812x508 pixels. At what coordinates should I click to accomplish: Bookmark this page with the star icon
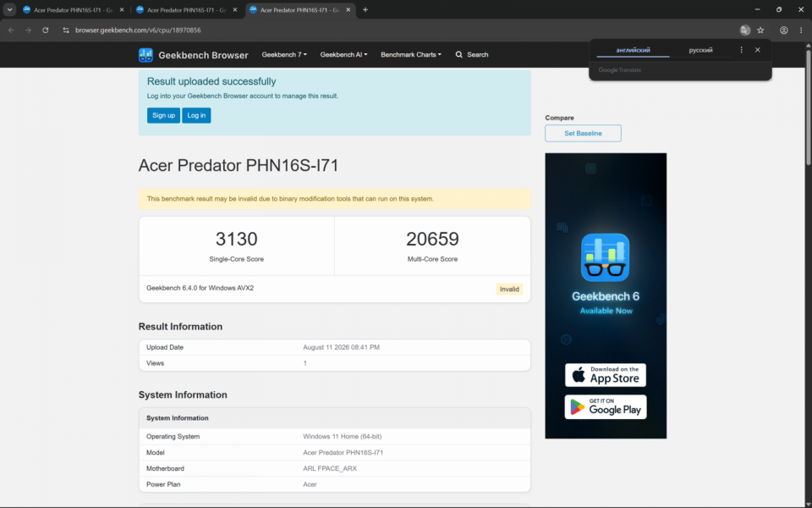coord(760,30)
